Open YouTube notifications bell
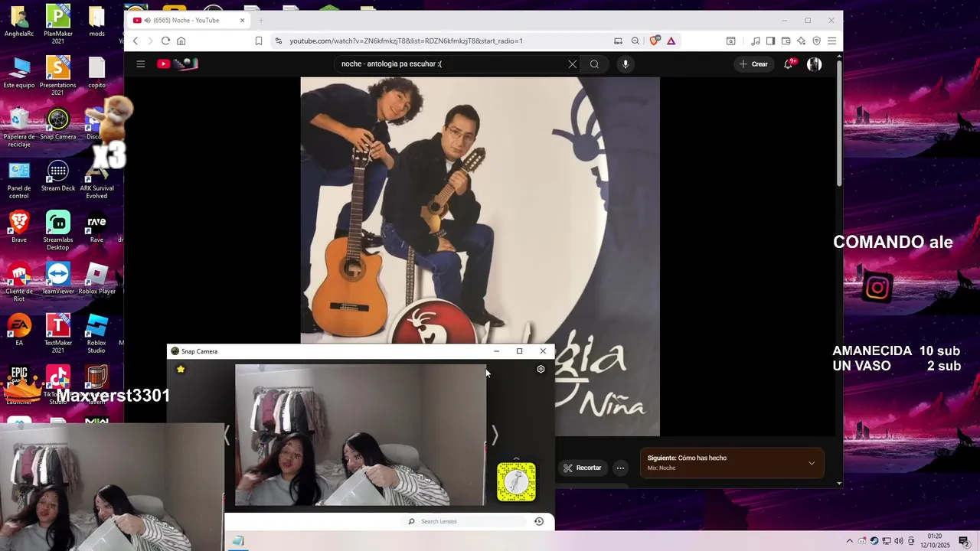The width and height of the screenshot is (980, 551). [788, 64]
